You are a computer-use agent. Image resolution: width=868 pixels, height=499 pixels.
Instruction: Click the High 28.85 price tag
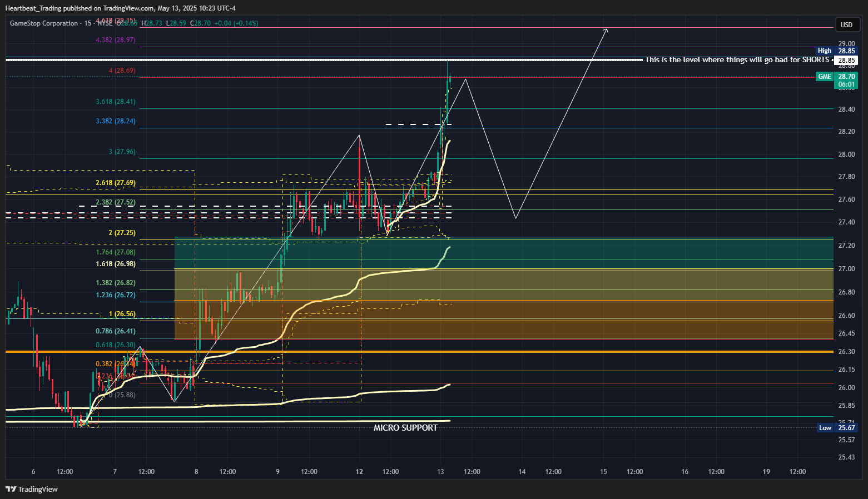[837, 51]
